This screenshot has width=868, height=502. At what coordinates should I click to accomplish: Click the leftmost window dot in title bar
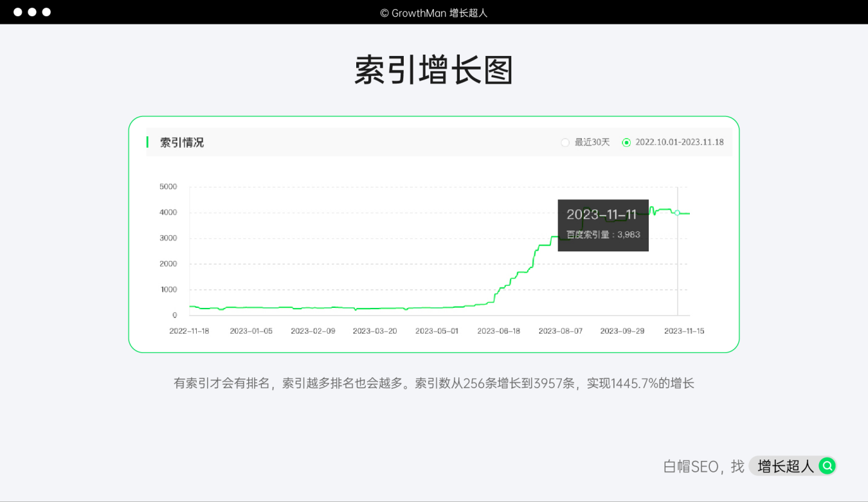tap(18, 12)
